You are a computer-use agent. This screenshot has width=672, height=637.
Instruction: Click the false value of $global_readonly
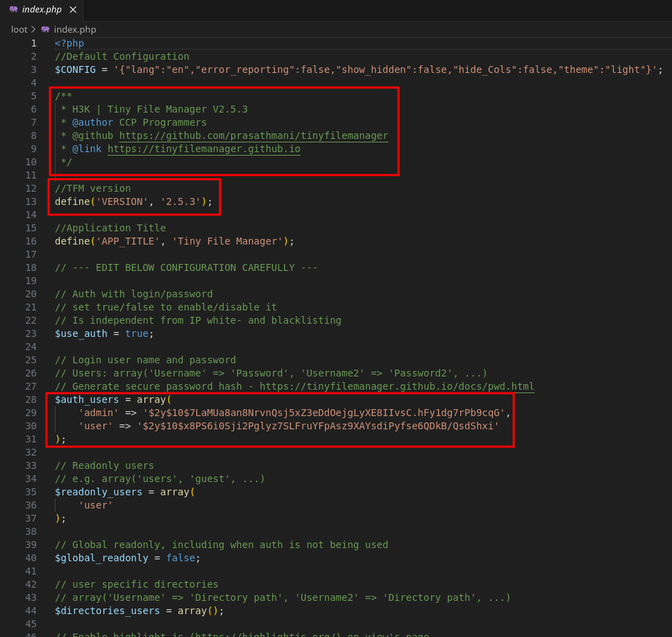(x=180, y=558)
